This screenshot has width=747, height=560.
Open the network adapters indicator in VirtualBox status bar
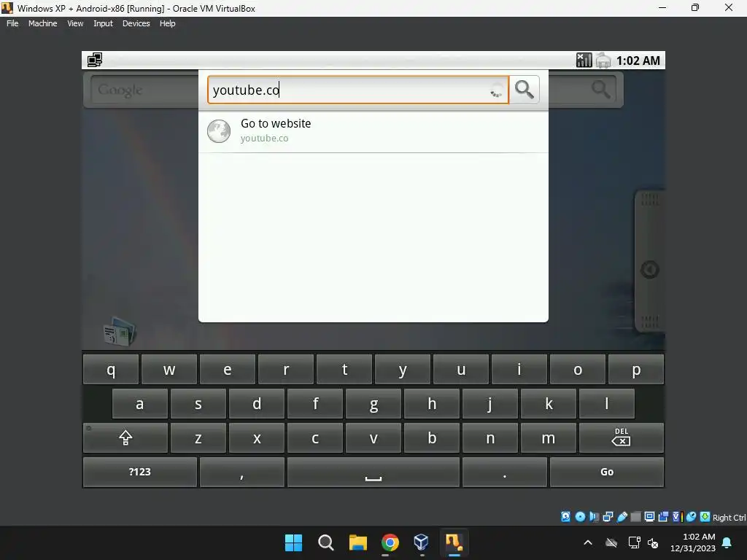608,517
